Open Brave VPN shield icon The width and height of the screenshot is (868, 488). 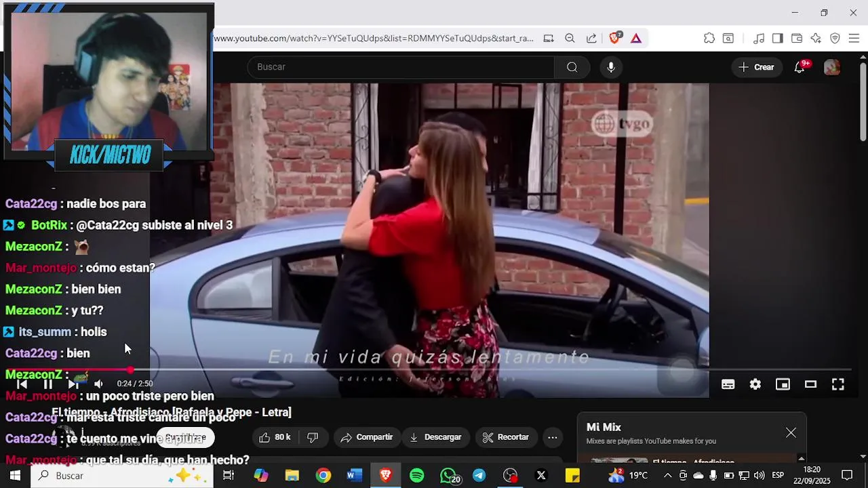[x=835, y=39]
